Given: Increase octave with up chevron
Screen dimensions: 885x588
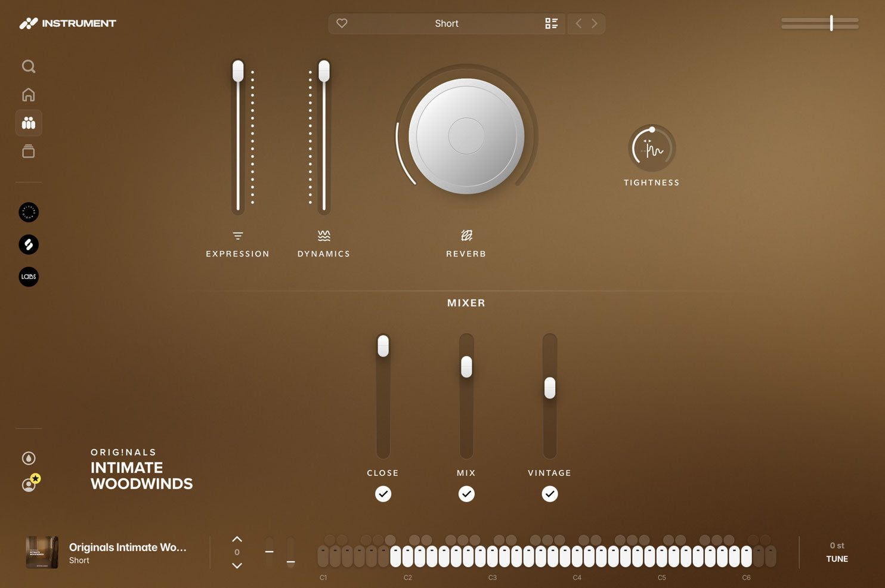Looking at the screenshot, I should [x=237, y=539].
